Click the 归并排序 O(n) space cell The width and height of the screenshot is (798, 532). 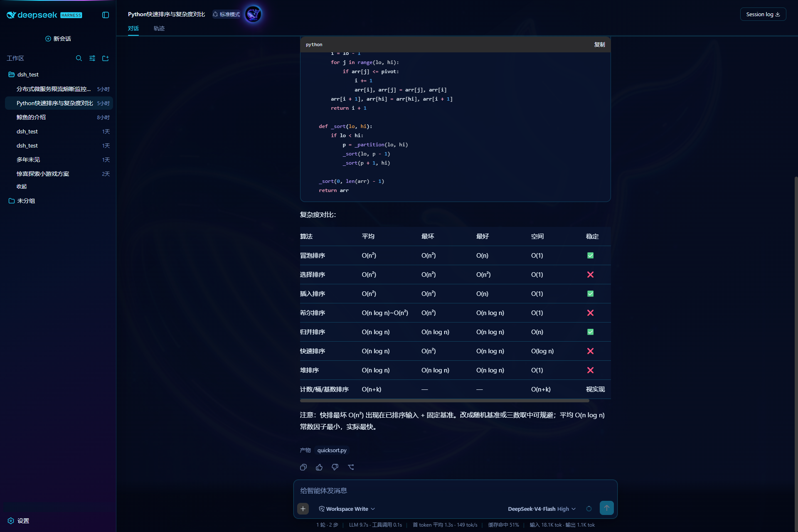pos(537,332)
